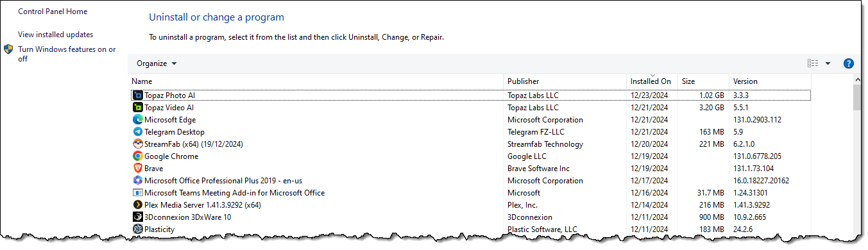
Task: Click the Topaz Photo AI program icon
Action: (137, 96)
